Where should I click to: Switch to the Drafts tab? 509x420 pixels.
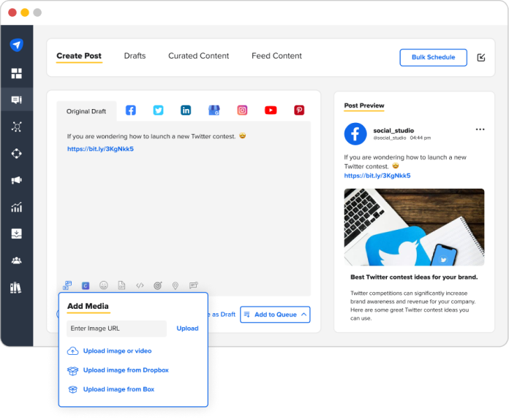[135, 56]
